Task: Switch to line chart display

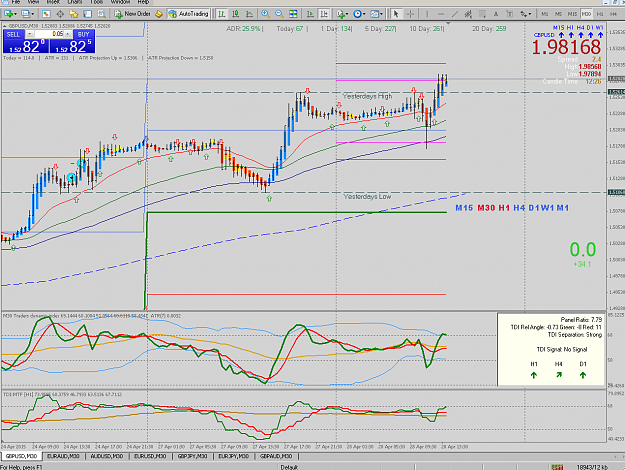Action: tap(249, 14)
